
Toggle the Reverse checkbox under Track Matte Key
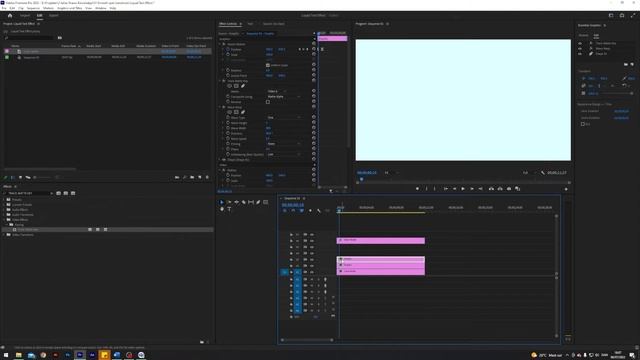pos(268,102)
